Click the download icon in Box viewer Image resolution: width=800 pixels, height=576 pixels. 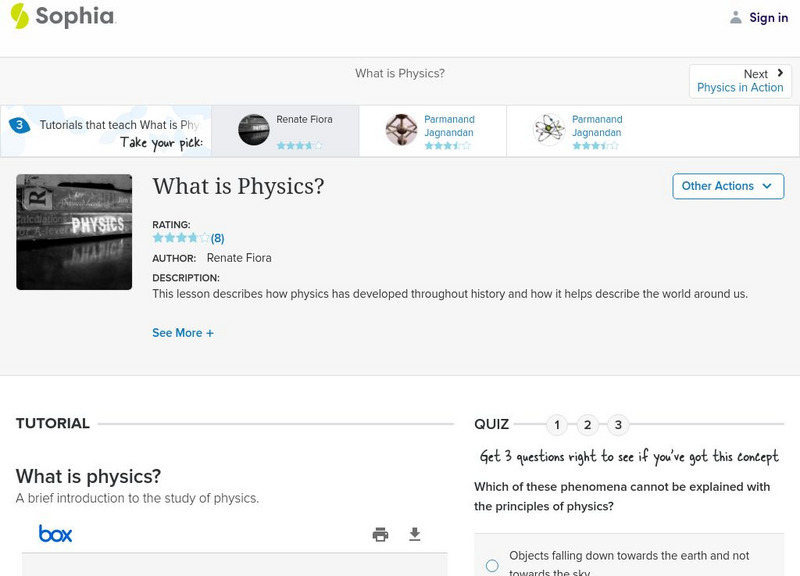click(415, 535)
